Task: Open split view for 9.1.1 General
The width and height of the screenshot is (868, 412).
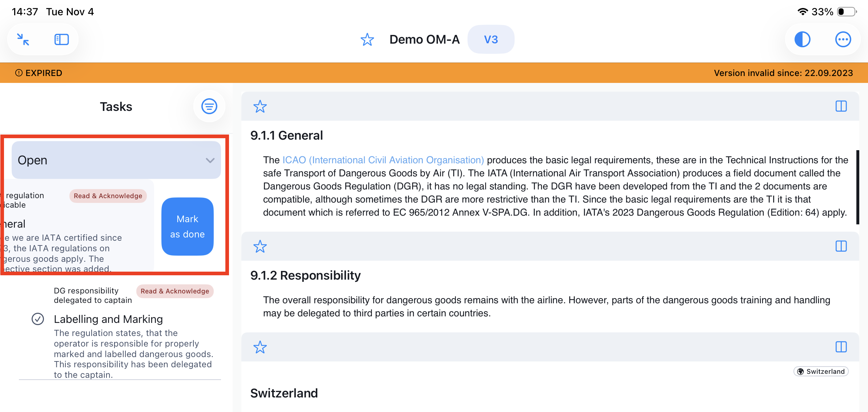Action: pos(841,106)
